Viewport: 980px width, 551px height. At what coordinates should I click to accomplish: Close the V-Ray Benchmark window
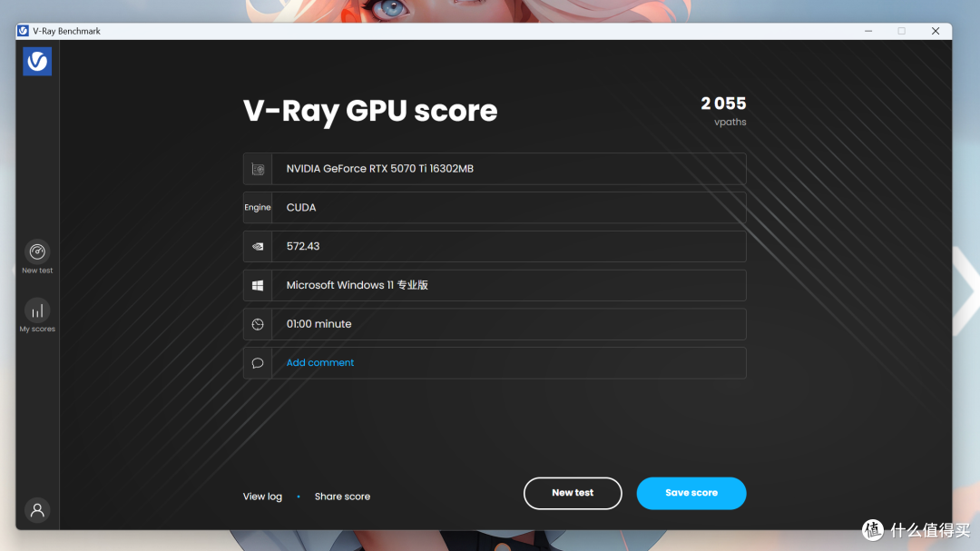pyautogui.click(x=936, y=31)
